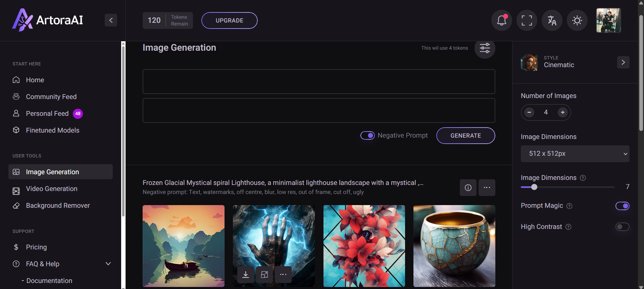Click the Home icon in sidebar
644x289 pixels.
(x=16, y=80)
